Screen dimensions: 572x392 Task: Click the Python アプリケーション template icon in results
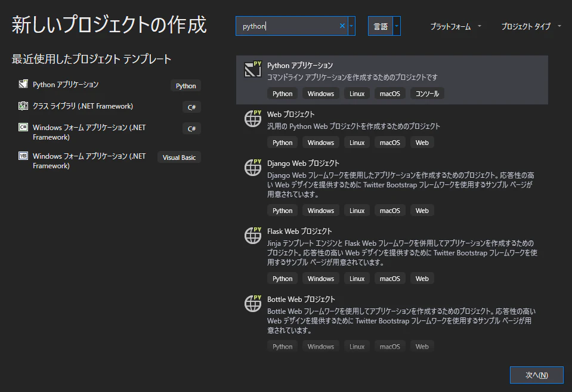point(253,69)
